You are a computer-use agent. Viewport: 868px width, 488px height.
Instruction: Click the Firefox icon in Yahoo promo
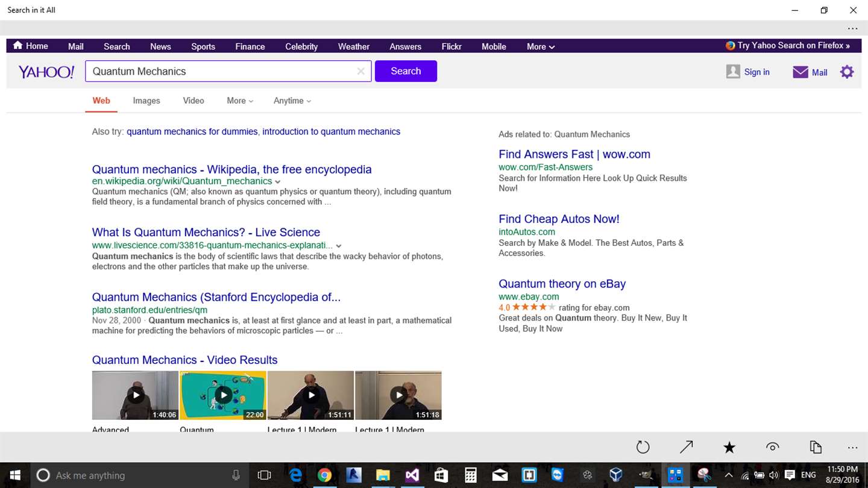pos(730,46)
